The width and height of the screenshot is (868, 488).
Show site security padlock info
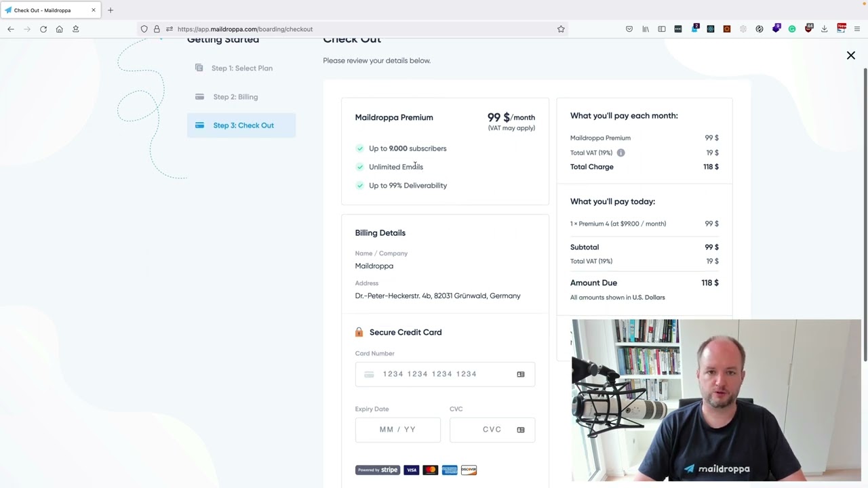click(x=157, y=29)
